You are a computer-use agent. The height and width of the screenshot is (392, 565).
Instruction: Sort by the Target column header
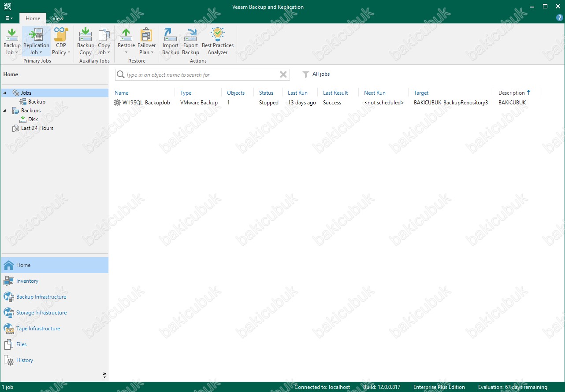click(421, 93)
